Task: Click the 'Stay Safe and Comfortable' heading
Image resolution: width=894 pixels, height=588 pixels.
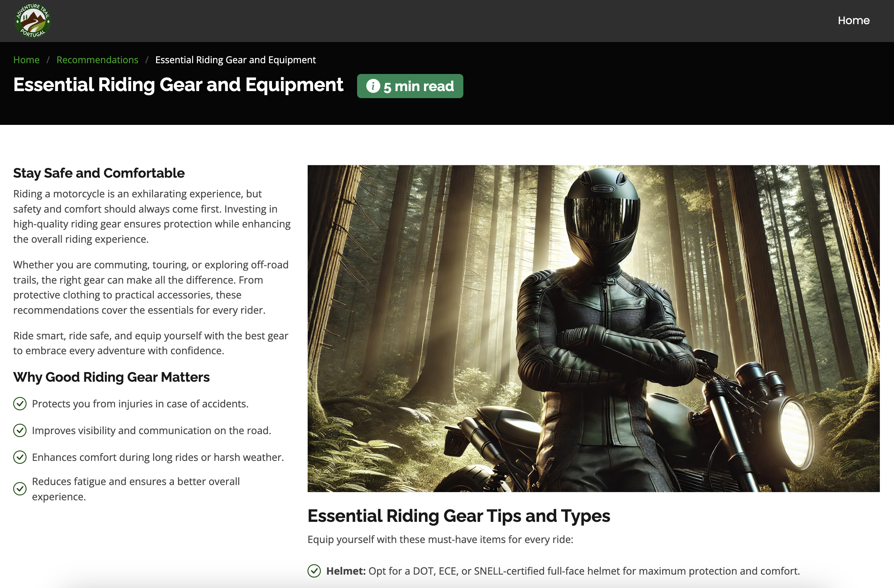Action: 99,173
